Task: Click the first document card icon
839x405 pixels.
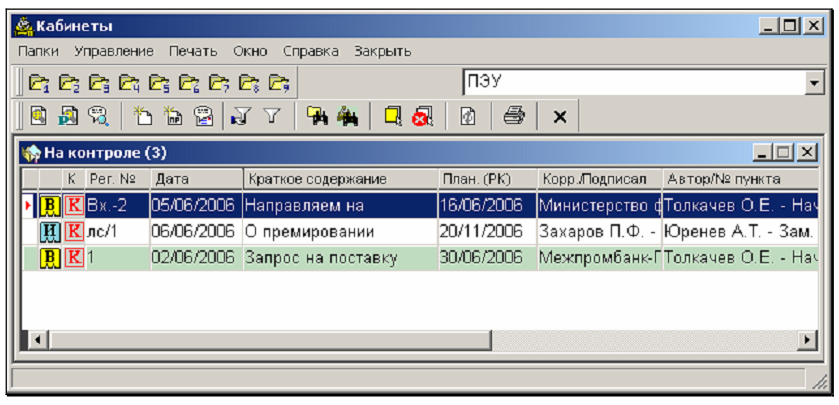Action: click(38, 116)
